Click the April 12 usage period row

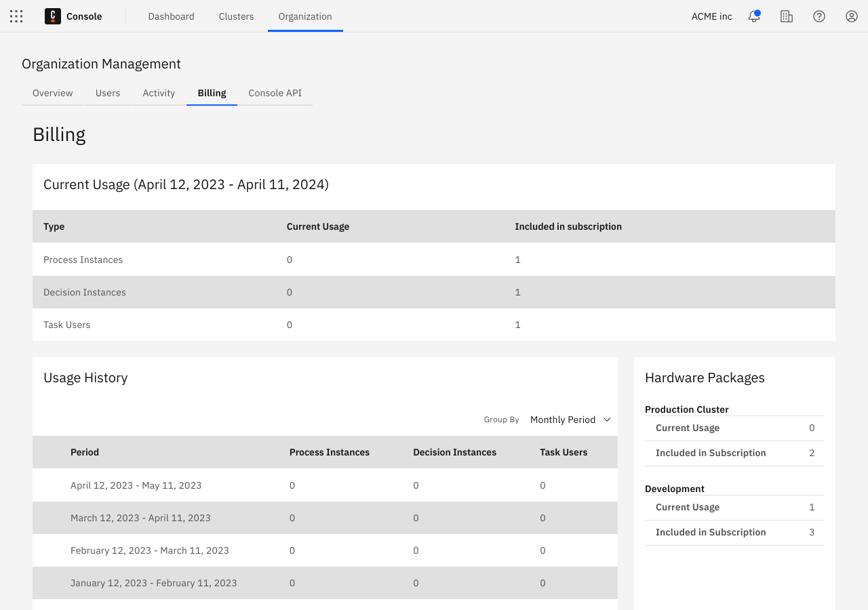coord(136,485)
